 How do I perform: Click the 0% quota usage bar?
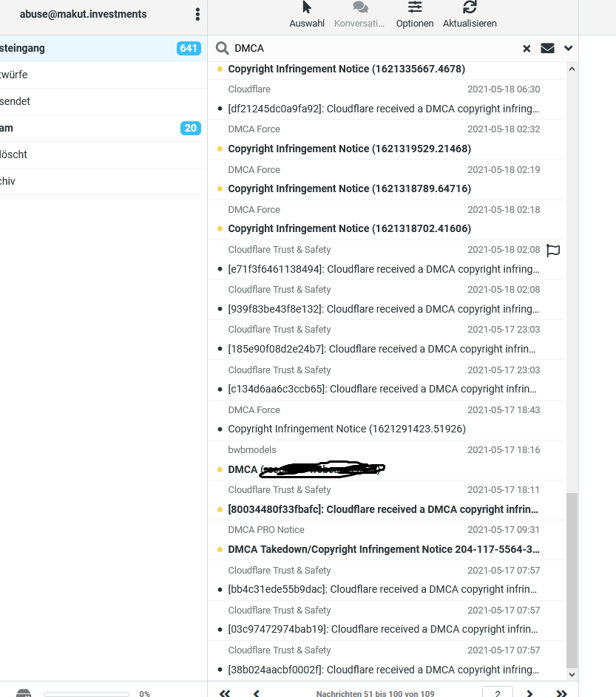(x=87, y=694)
